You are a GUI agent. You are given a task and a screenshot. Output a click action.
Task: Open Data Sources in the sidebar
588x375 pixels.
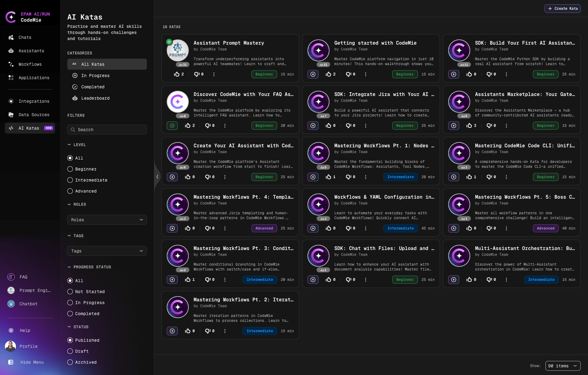pos(34,115)
